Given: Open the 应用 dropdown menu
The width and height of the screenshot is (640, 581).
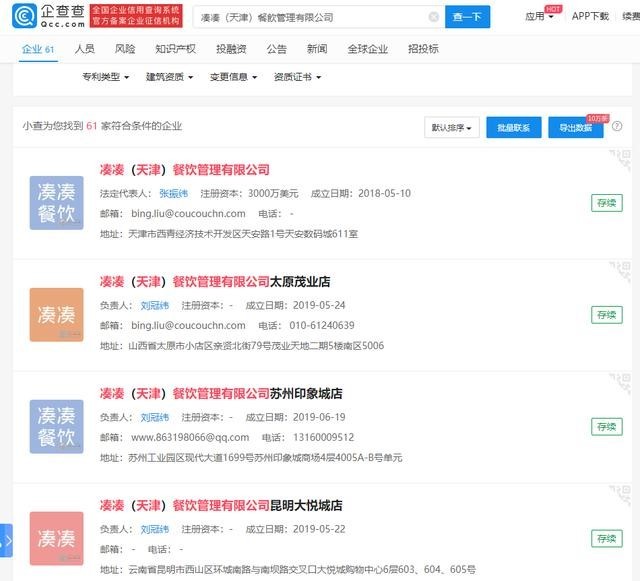Looking at the screenshot, I should pyautogui.click(x=539, y=16).
